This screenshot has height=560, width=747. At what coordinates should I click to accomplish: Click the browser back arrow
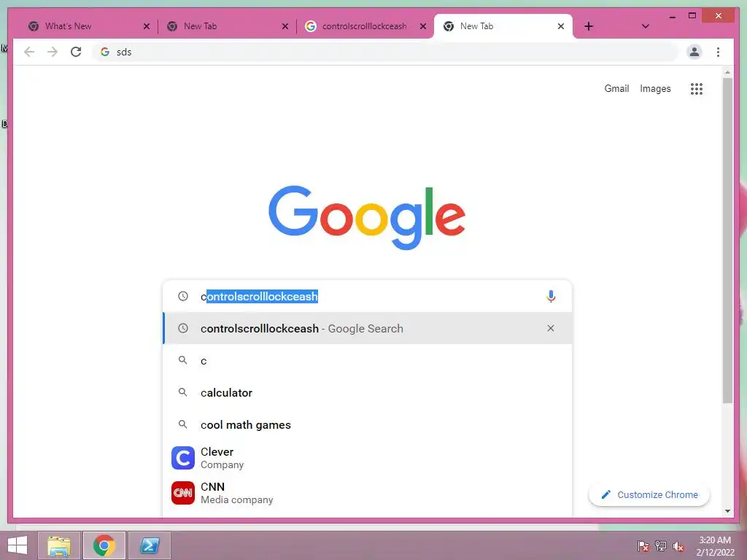pyautogui.click(x=29, y=52)
